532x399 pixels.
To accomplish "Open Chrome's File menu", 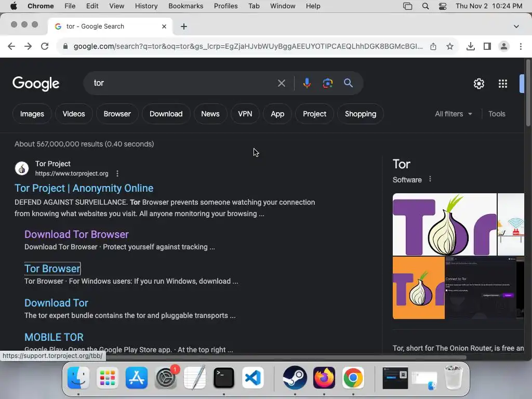I will 70,6.
